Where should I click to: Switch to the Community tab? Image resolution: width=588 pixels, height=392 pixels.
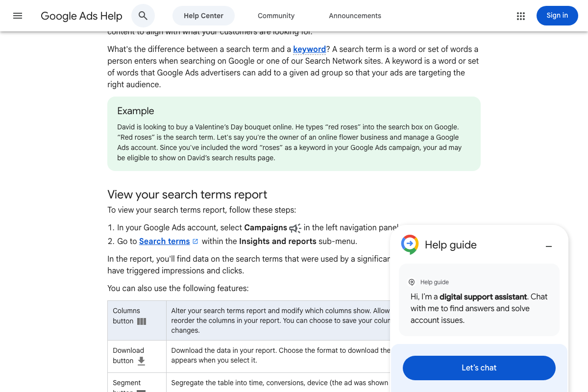coord(276,16)
